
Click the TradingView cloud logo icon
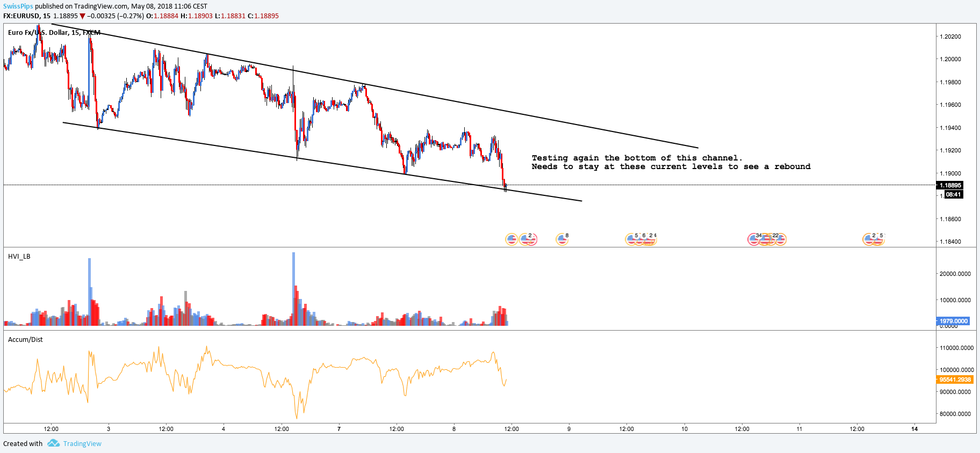click(x=53, y=443)
